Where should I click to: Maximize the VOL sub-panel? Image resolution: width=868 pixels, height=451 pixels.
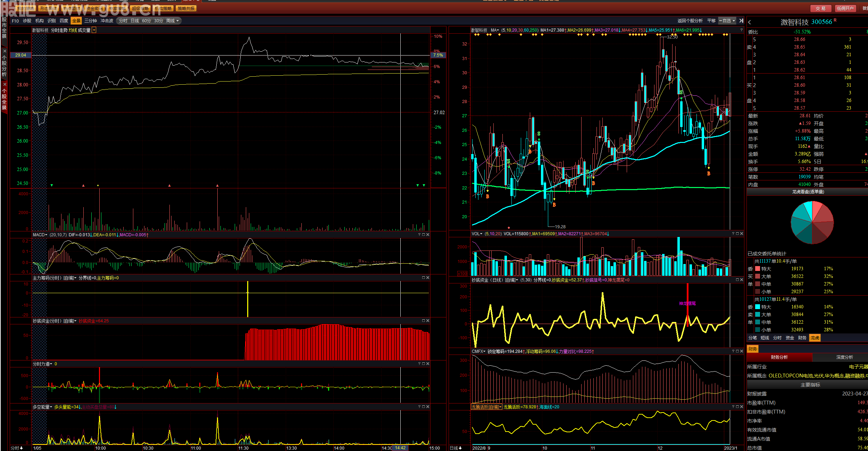(737, 234)
